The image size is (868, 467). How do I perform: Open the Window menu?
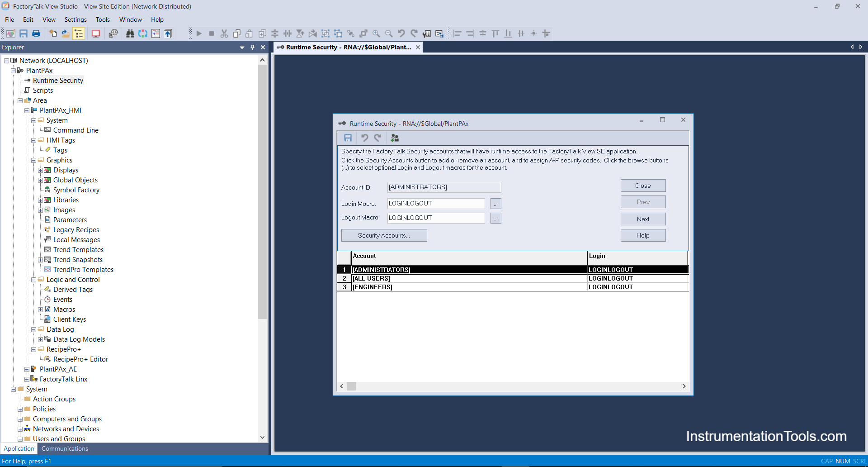[x=131, y=19]
